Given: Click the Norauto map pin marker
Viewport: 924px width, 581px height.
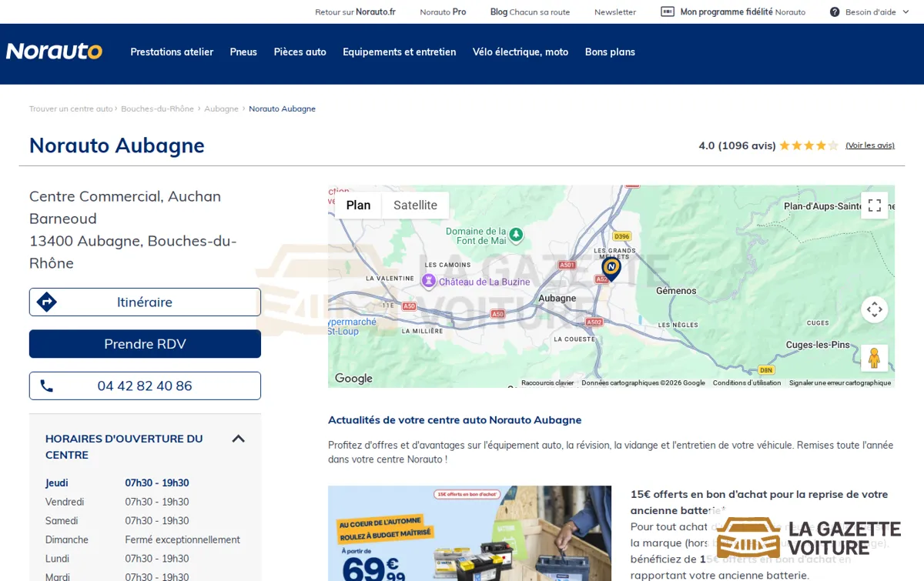Looking at the screenshot, I should [x=611, y=269].
